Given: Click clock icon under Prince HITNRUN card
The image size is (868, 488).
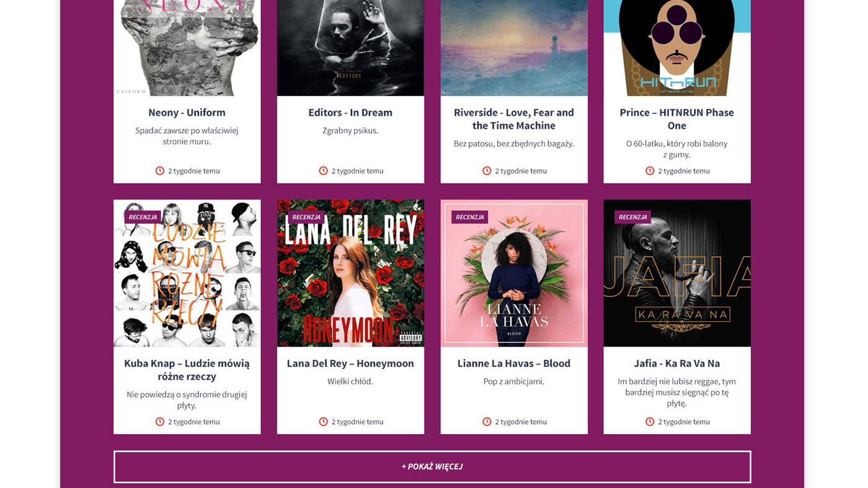Looking at the screenshot, I should click(650, 171).
